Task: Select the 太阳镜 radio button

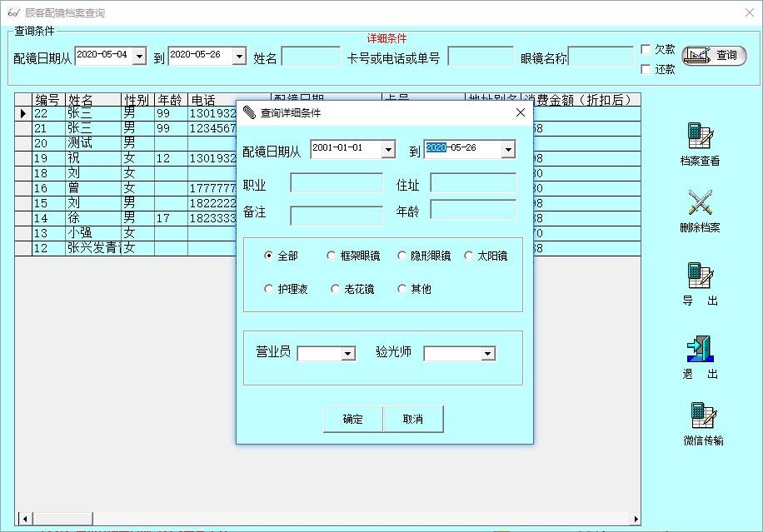Action: click(469, 256)
